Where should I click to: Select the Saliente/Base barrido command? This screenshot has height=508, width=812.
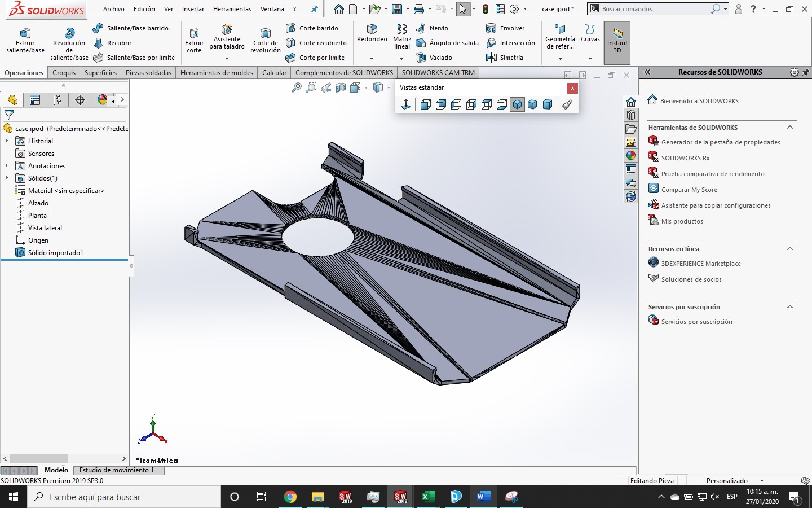tap(131, 28)
